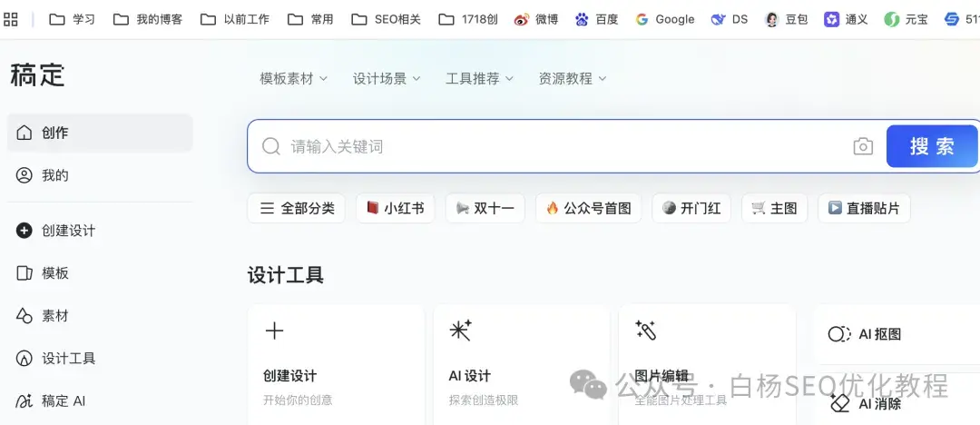
Task: Click the plus icon on 创建设计 card
Action: [274, 331]
